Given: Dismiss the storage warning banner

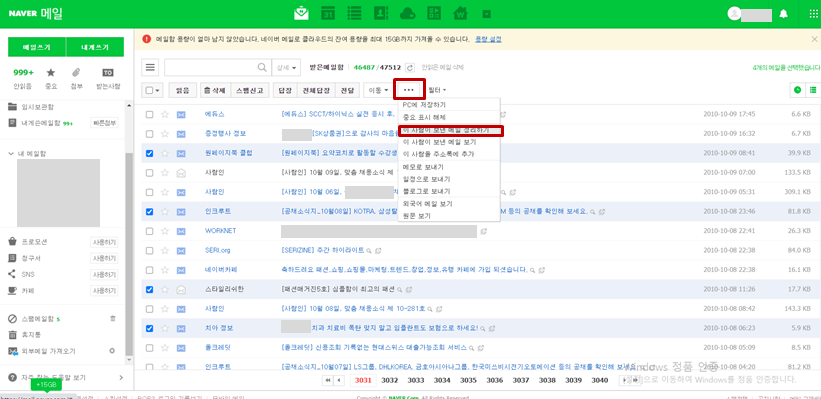Looking at the screenshot, I should 814,39.
